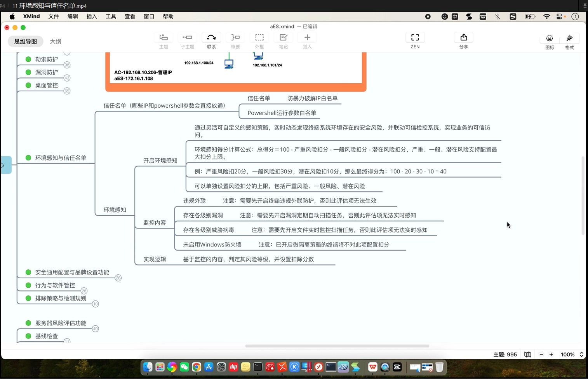Expand the 安全通用配置与品牌设置功能 branch
588x379 pixels.
click(x=118, y=278)
